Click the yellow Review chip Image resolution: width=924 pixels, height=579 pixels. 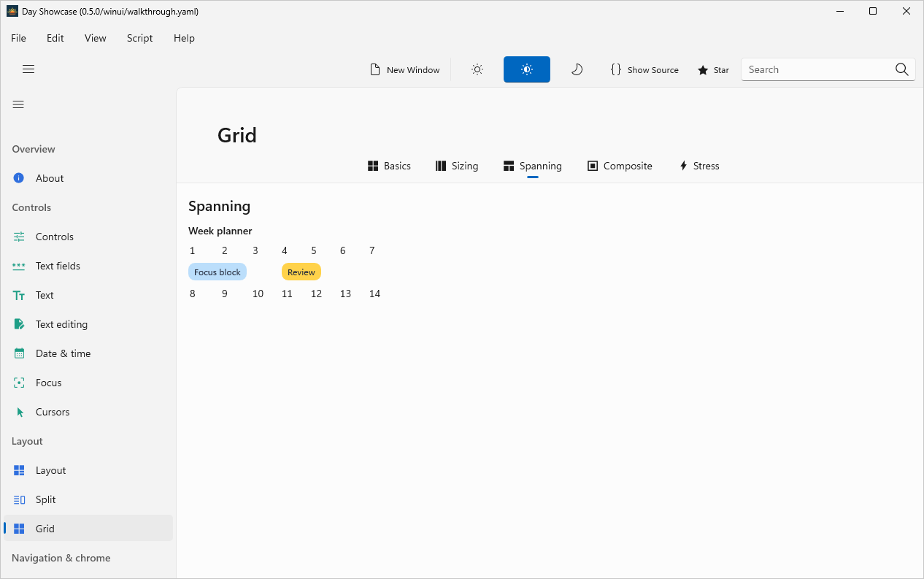301,272
